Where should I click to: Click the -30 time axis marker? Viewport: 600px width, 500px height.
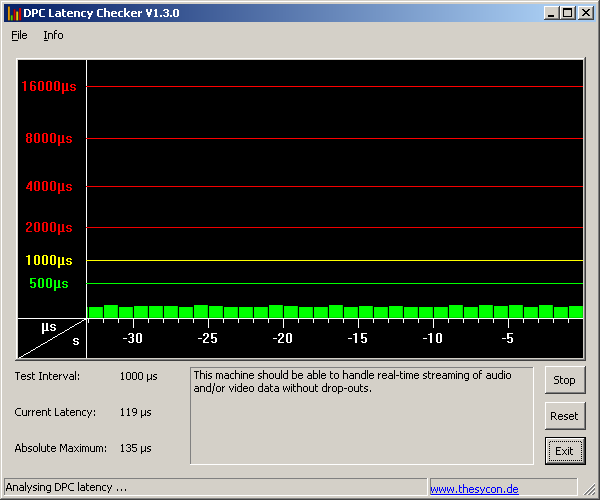coord(132,339)
